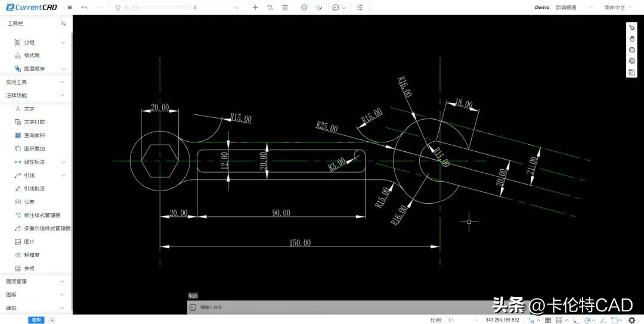Select the 文字打散 text explode tool

click(34, 122)
